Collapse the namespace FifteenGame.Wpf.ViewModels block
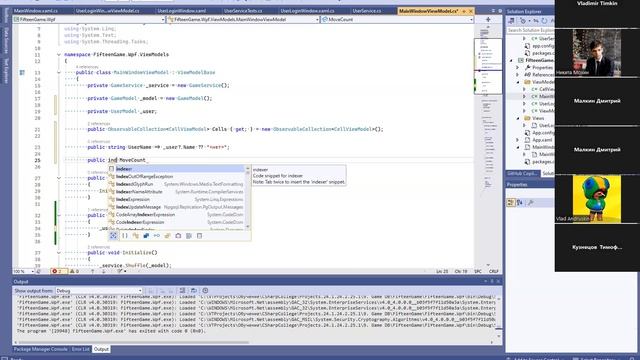This screenshot has height=360, width=640. [59, 54]
